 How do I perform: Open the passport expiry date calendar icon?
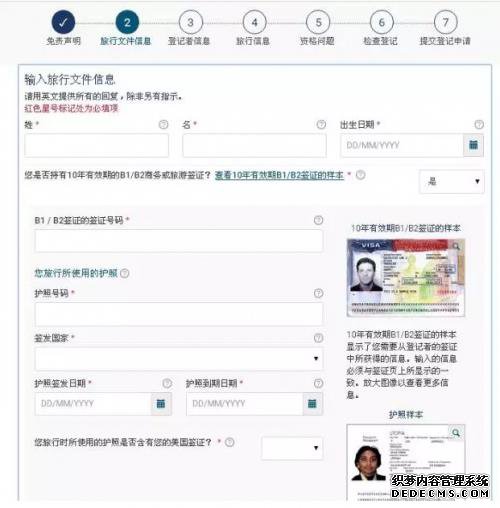312,404
